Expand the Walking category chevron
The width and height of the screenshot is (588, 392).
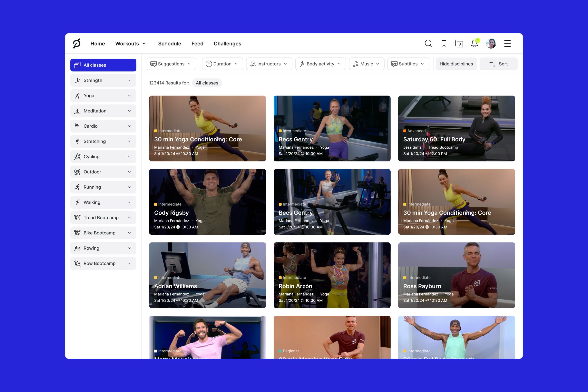[129, 202]
